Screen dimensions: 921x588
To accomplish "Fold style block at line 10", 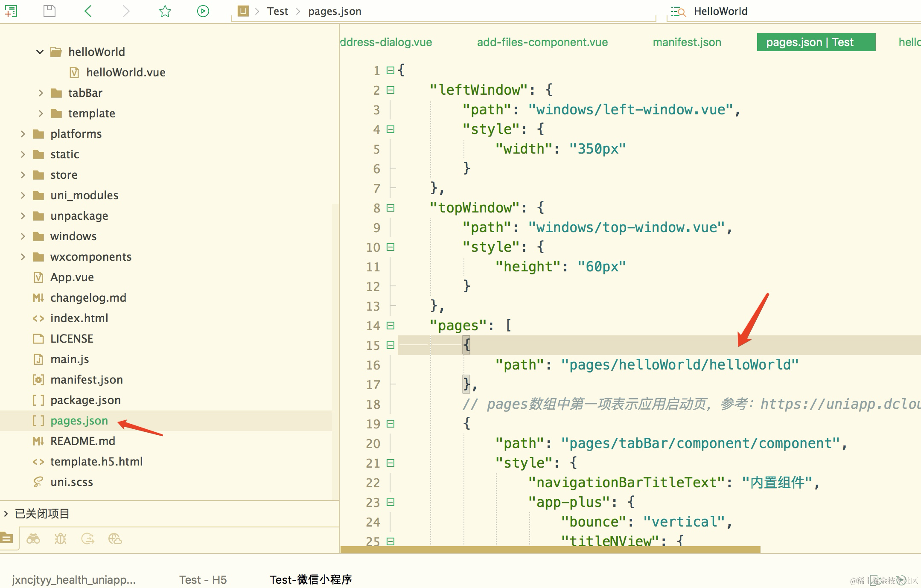I will tap(391, 247).
